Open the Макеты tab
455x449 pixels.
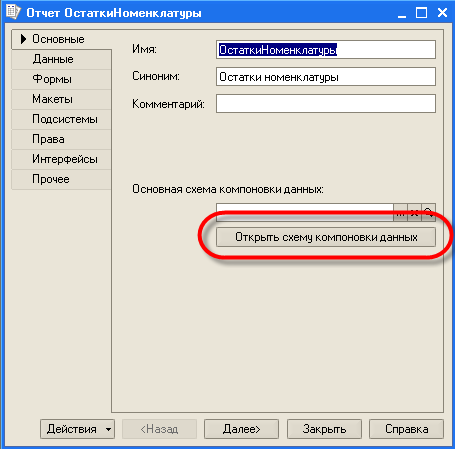click(61, 99)
